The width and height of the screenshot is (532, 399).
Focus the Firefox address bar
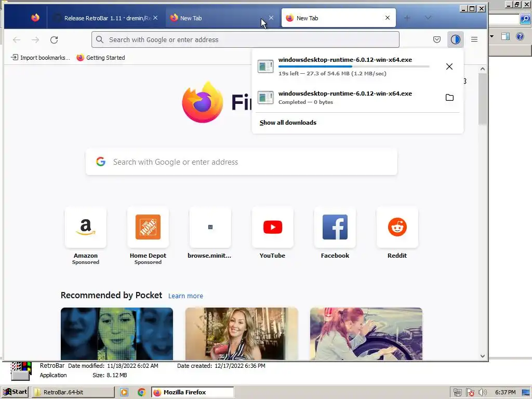click(245, 39)
